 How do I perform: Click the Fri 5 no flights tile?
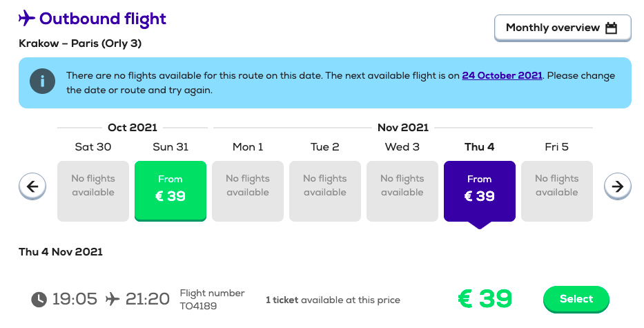tap(556, 191)
